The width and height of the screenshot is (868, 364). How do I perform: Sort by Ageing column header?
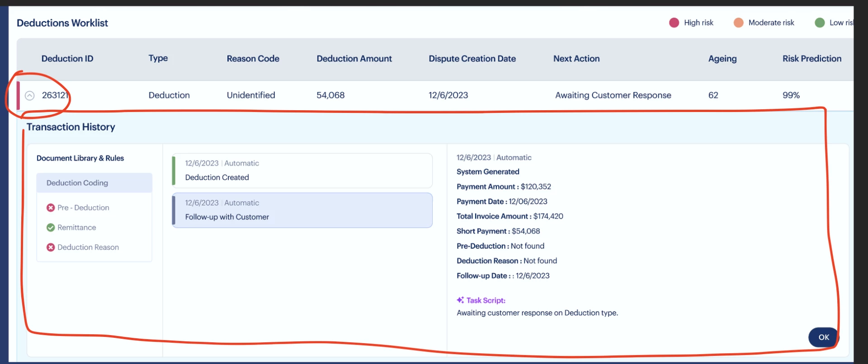coord(722,59)
